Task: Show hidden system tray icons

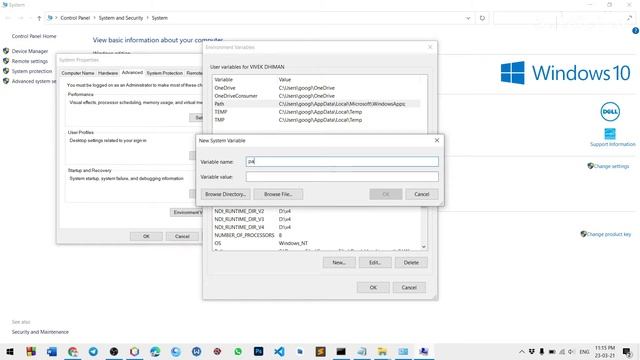Action: click(522, 351)
